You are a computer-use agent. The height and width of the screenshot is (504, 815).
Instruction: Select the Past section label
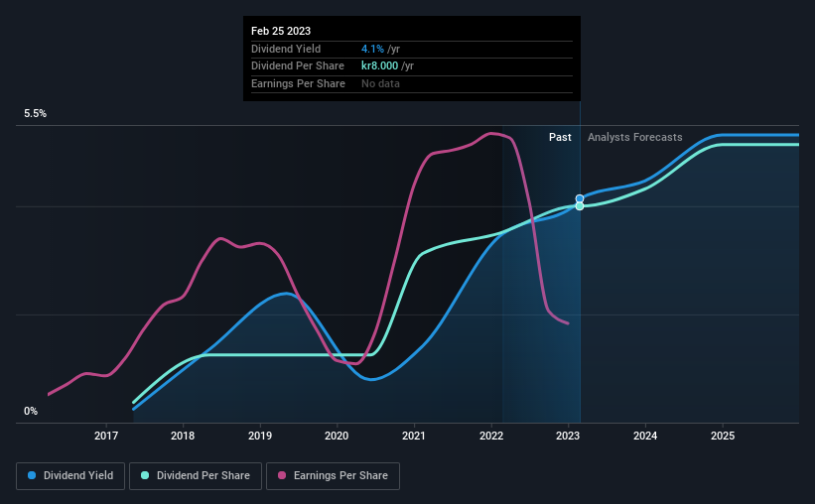[x=560, y=138]
